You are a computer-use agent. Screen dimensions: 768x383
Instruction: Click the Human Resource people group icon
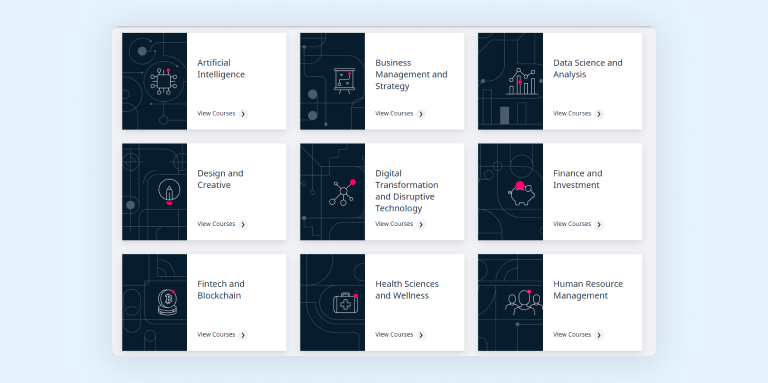[524, 303]
